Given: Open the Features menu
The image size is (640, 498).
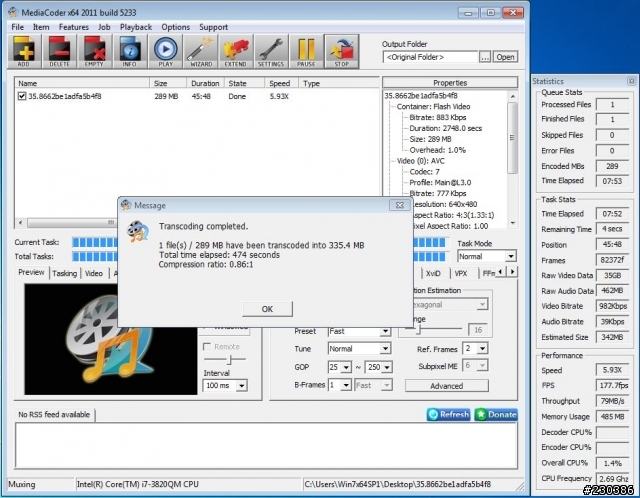Looking at the screenshot, I should point(74,27).
